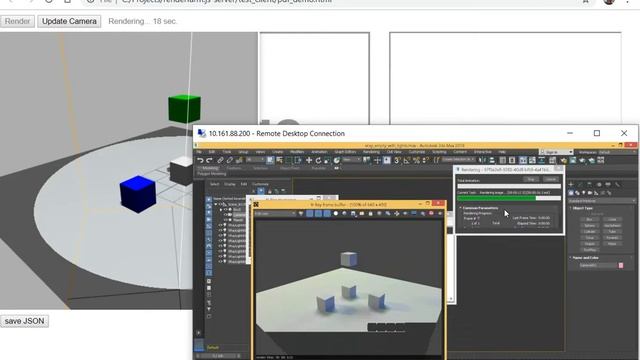The height and width of the screenshot is (360, 640).
Task: Switch to the Motion command panel tab
Action: click(599, 184)
